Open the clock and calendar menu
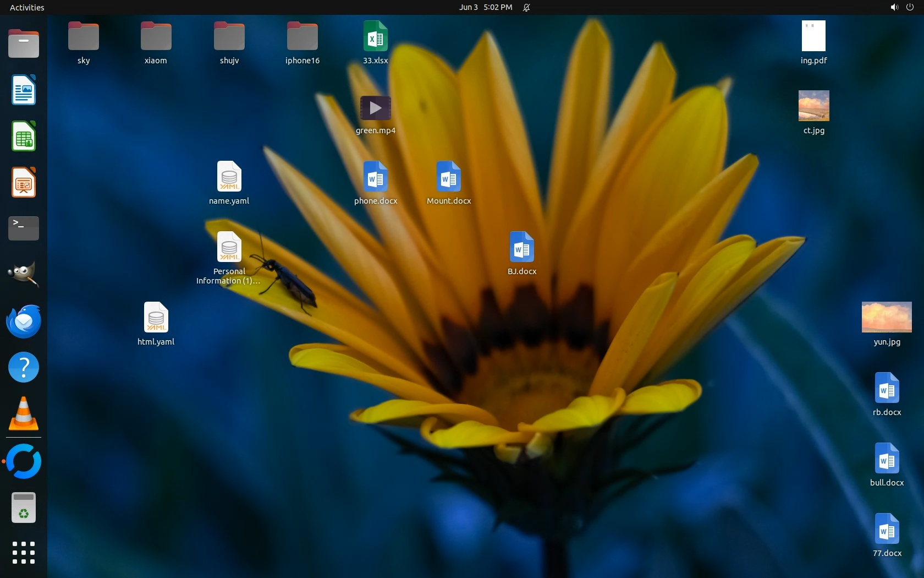Image resolution: width=924 pixels, height=578 pixels. (x=486, y=7)
